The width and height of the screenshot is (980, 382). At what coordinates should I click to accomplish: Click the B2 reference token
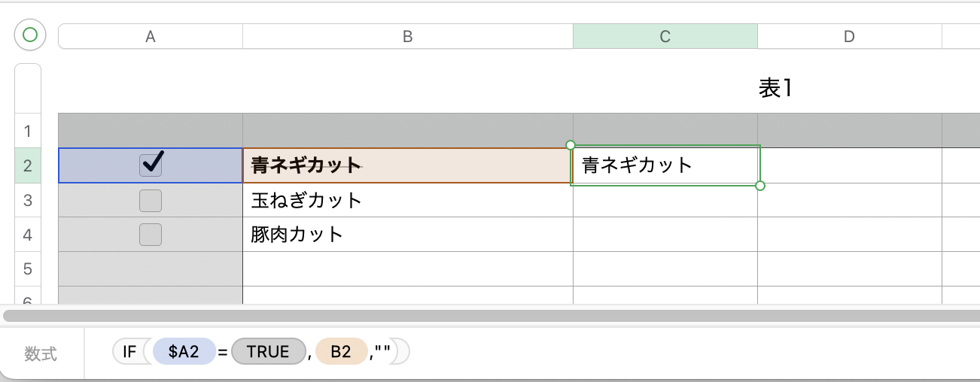pyautogui.click(x=340, y=352)
